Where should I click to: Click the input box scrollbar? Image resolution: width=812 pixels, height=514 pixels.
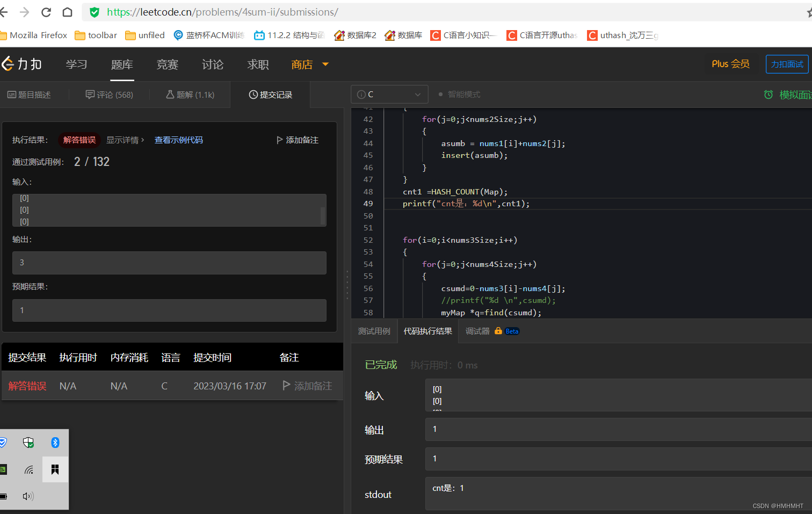323,216
